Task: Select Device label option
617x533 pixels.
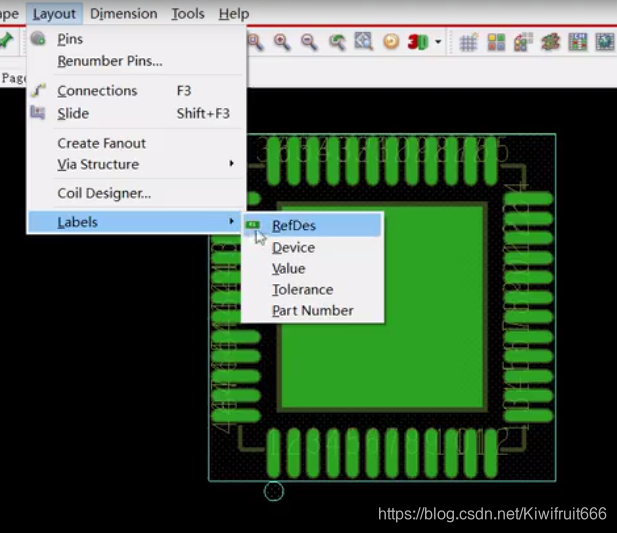Action: coord(312,247)
